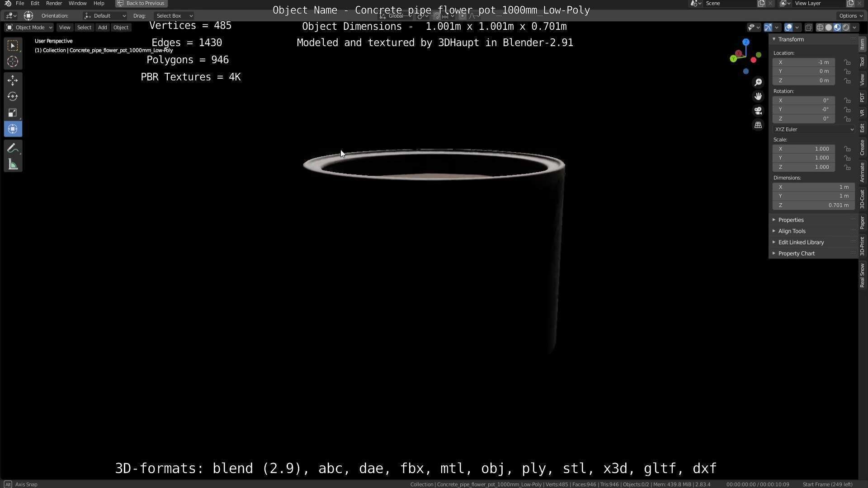Toggle lock for Scale Z
Viewport: 868px width, 488px height.
847,167
